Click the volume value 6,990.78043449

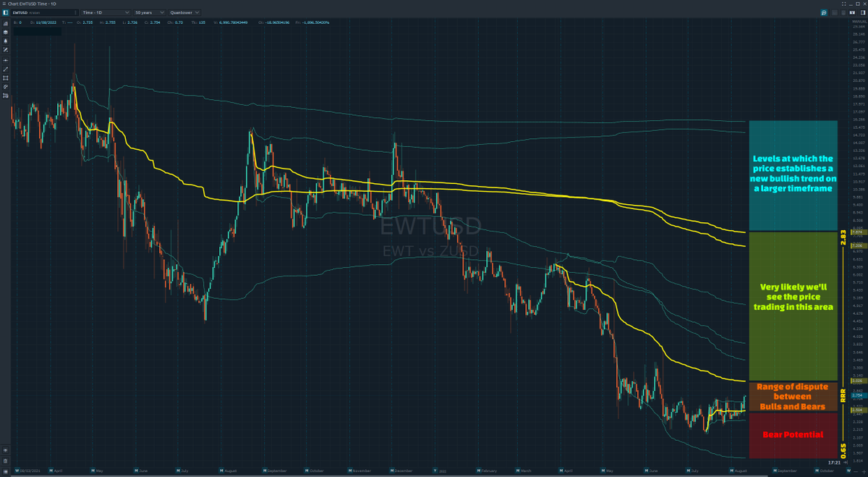pyautogui.click(x=234, y=22)
